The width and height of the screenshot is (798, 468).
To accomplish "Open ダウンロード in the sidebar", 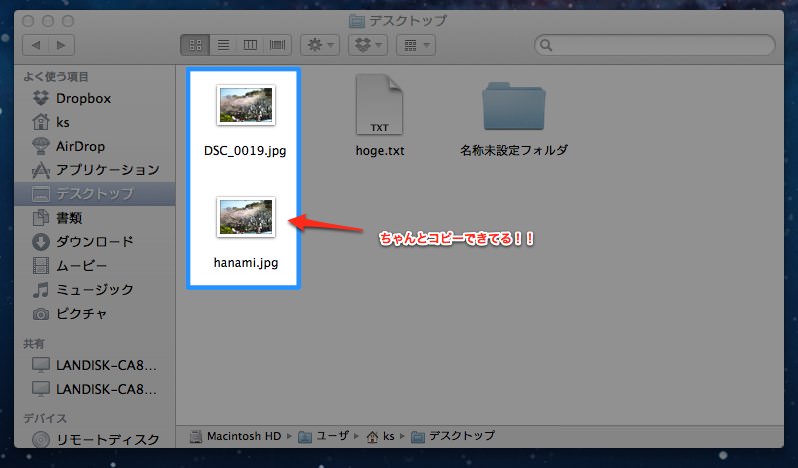I will tap(95, 242).
